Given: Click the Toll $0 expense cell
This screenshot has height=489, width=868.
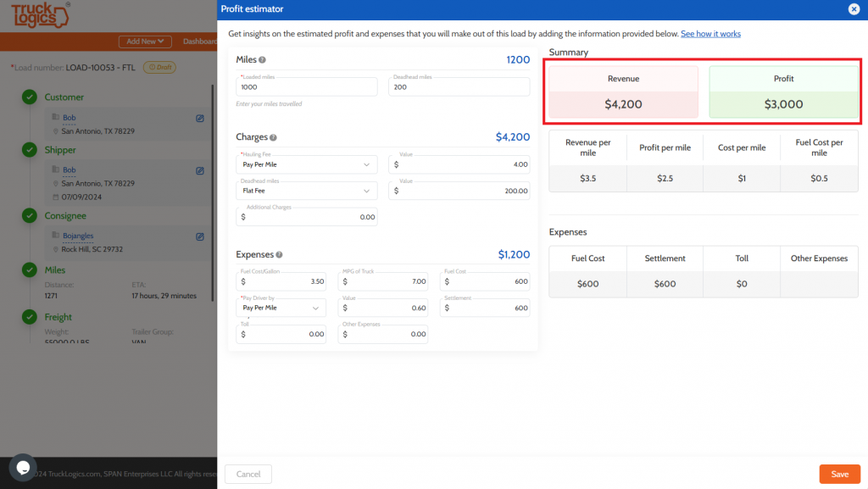Looking at the screenshot, I should (x=742, y=284).
